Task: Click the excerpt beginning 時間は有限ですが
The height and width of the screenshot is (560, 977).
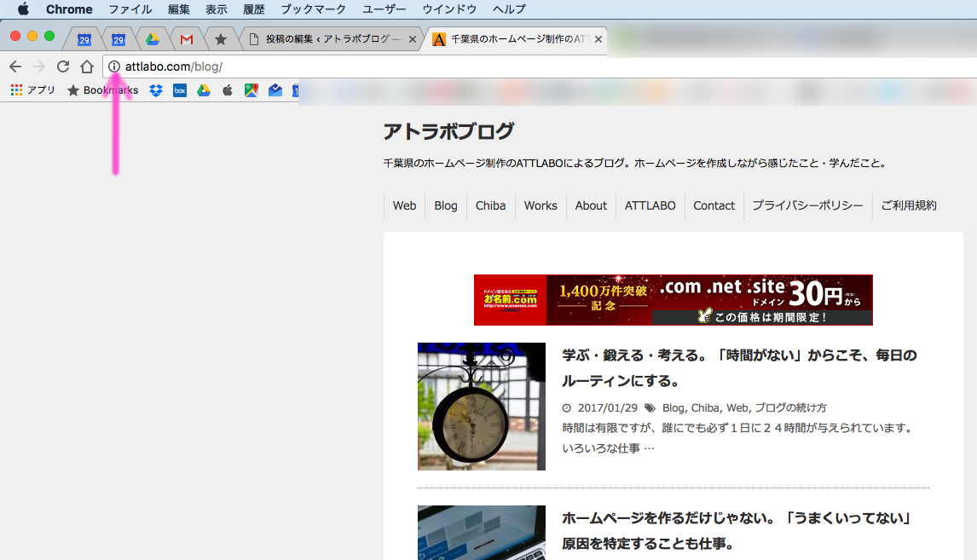Action: (x=739, y=438)
